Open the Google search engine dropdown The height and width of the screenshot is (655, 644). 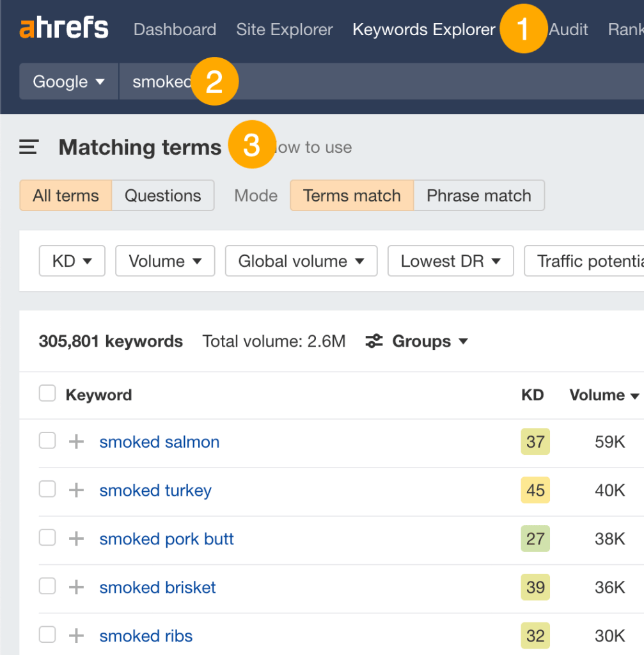[68, 81]
